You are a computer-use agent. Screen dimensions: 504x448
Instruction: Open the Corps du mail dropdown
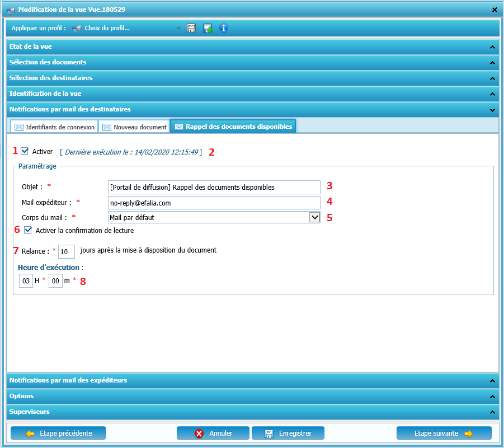point(314,217)
